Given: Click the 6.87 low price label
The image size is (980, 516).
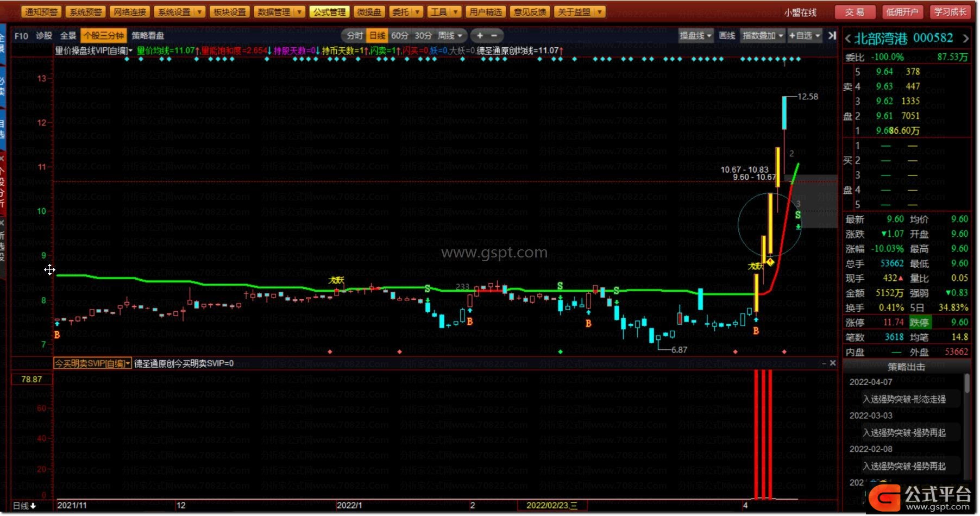Looking at the screenshot, I should tap(679, 350).
